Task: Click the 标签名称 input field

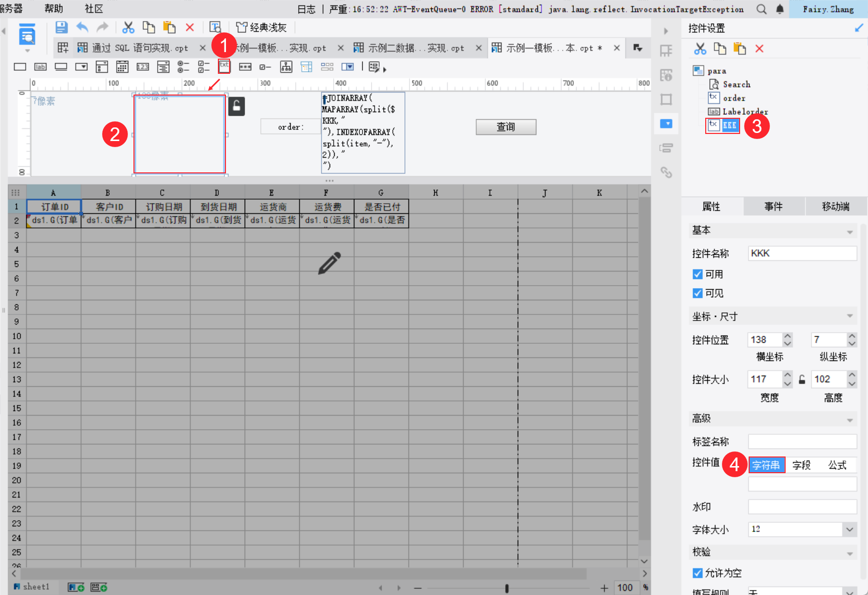Action: click(802, 441)
